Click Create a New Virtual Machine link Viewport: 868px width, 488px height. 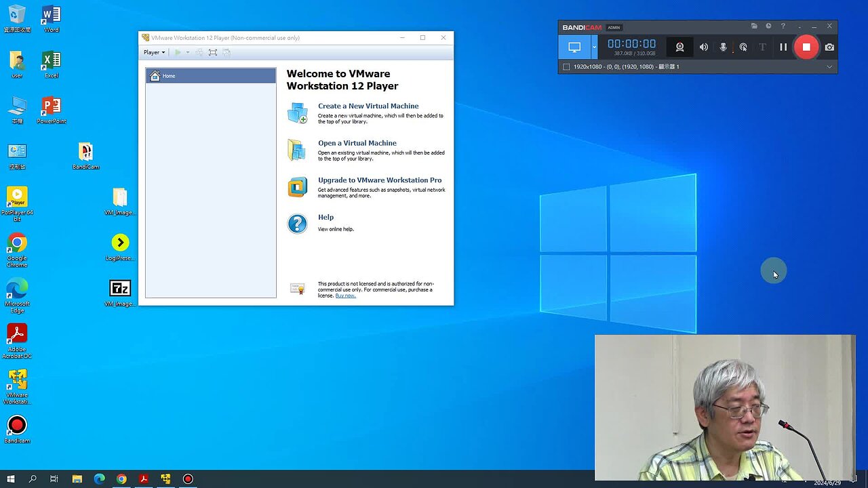tap(368, 106)
